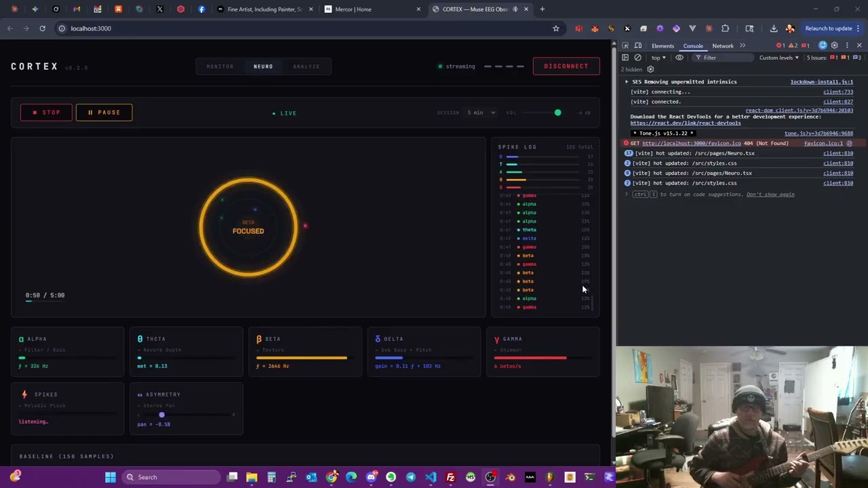
Task: Move the Asymmetry stereo pan slider
Action: (x=161, y=415)
